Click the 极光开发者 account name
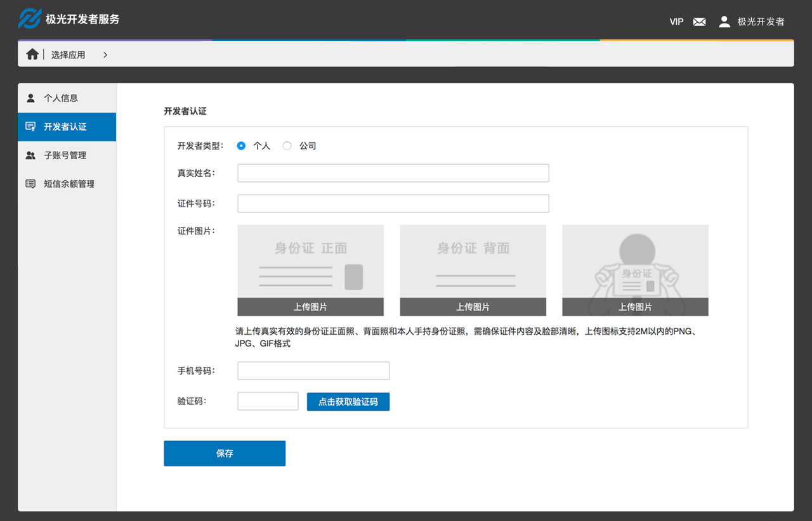Screen dimensions: 812x521 tap(761, 22)
